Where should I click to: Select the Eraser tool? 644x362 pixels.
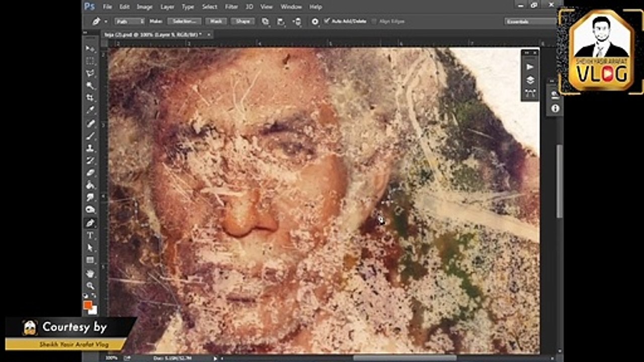pos(90,172)
